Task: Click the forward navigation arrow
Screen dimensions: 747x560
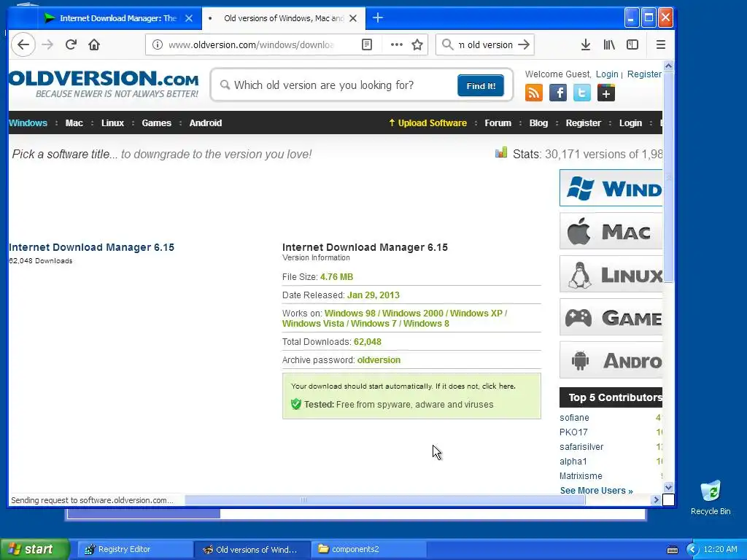Action: [x=47, y=44]
